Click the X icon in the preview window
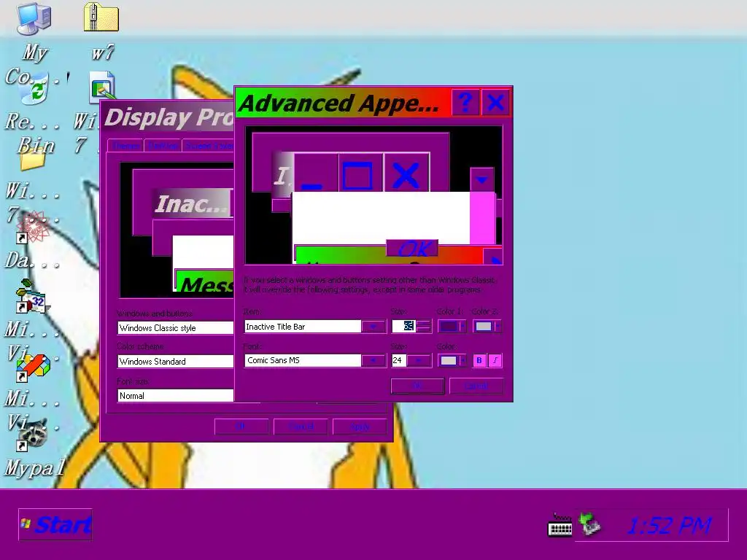747x560 pixels. pyautogui.click(x=406, y=174)
